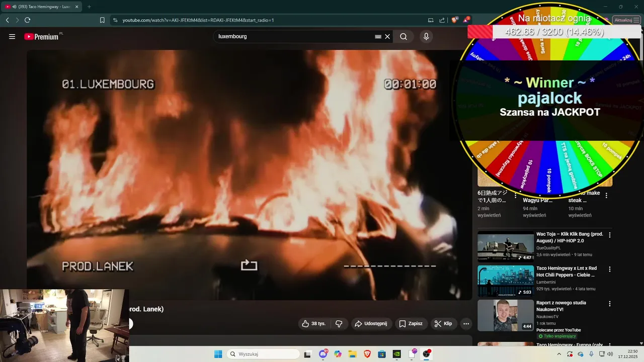Image resolution: width=644 pixels, height=362 pixels.
Task: Cast the tab via the media icon
Action: point(431,20)
